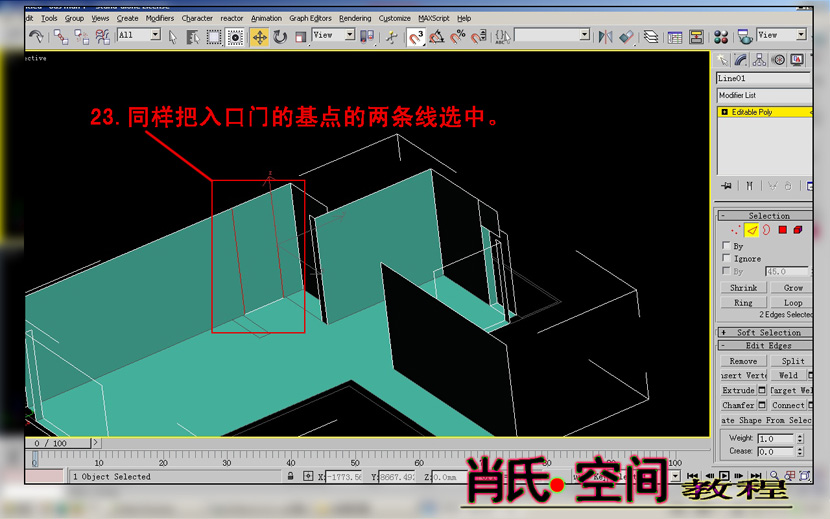Select the Select Object arrow tool
Image resolution: width=830 pixels, height=519 pixels.
pyautogui.click(x=173, y=37)
